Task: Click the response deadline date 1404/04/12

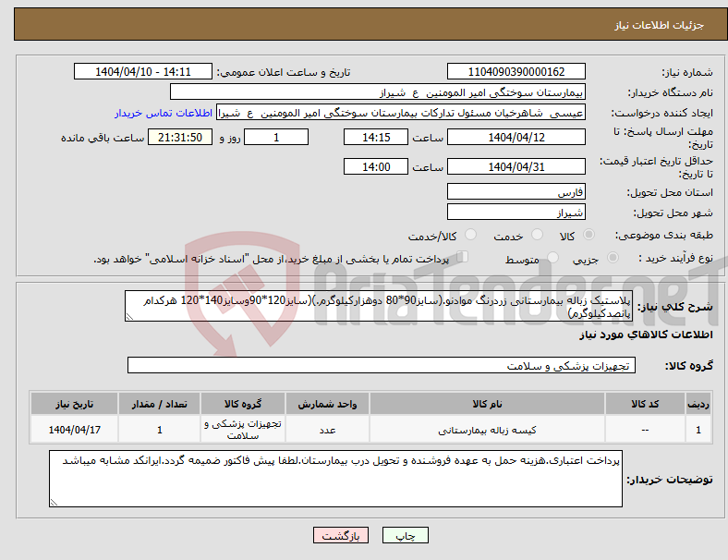Action: tap(516, 137)
